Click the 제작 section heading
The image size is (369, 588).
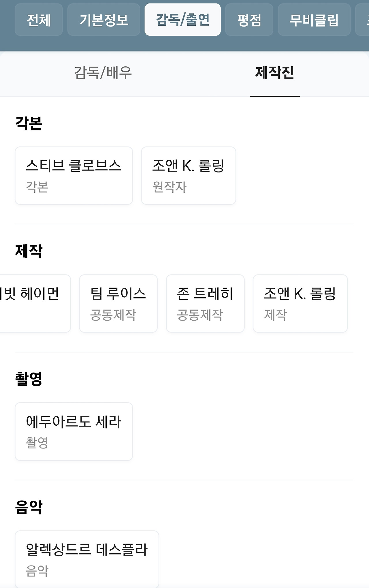[29, 251]
